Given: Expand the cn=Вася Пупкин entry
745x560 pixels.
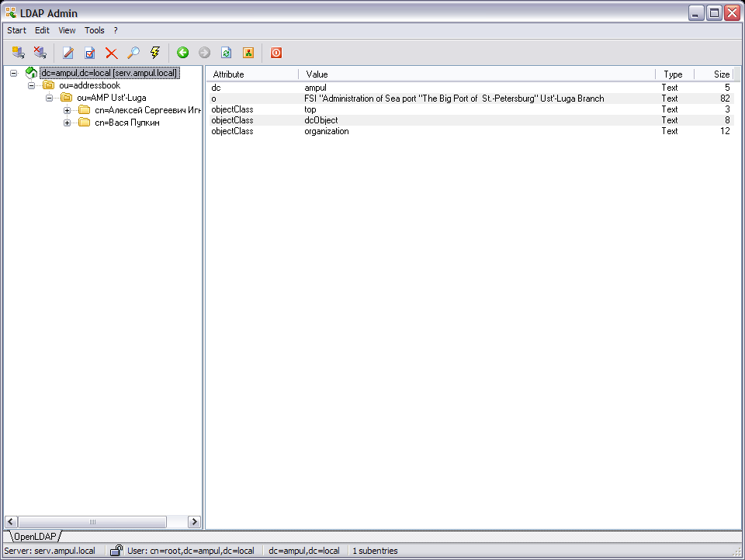Looking at the screenshot, I should [x=68, y=123].
